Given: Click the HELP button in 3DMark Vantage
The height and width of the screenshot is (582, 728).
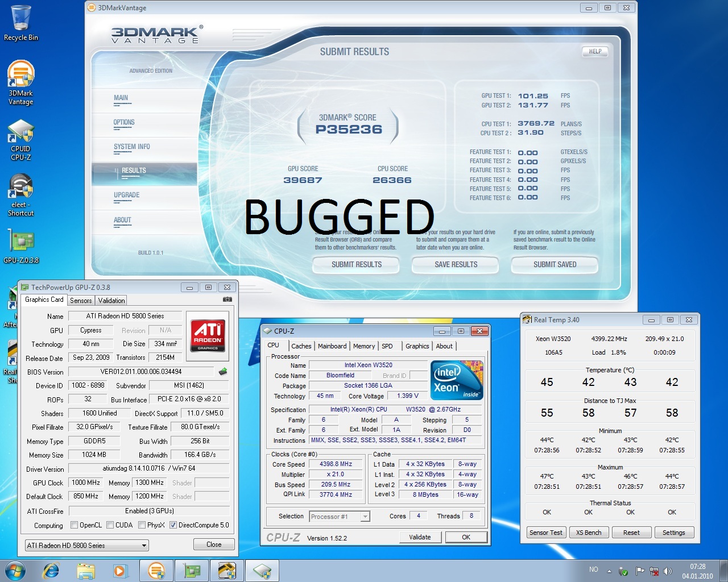Looking at the screenshot, I should tap(595, 52).
